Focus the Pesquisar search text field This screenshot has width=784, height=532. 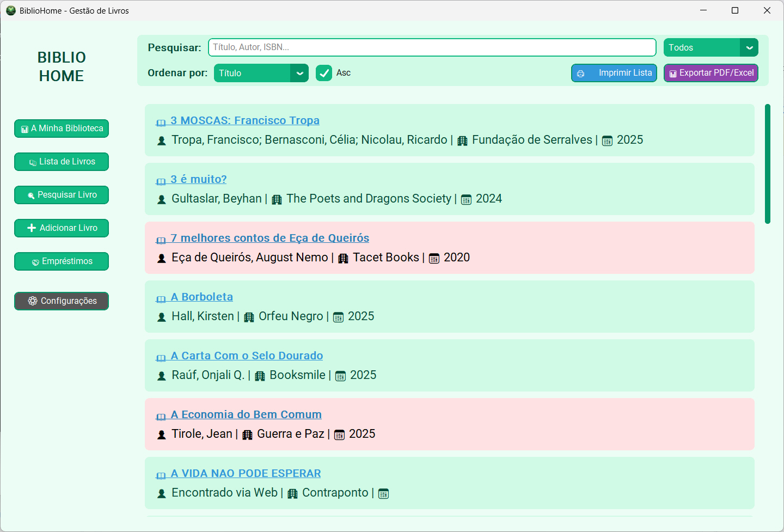(432, 47)
